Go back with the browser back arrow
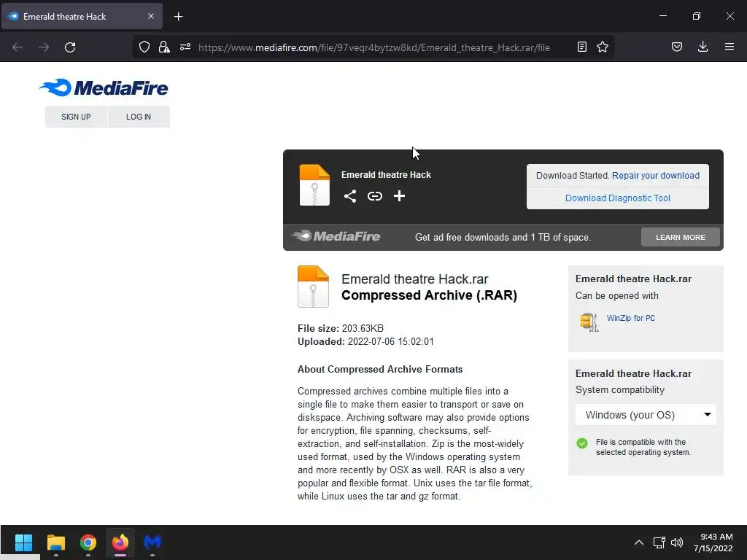 [18, 47]
